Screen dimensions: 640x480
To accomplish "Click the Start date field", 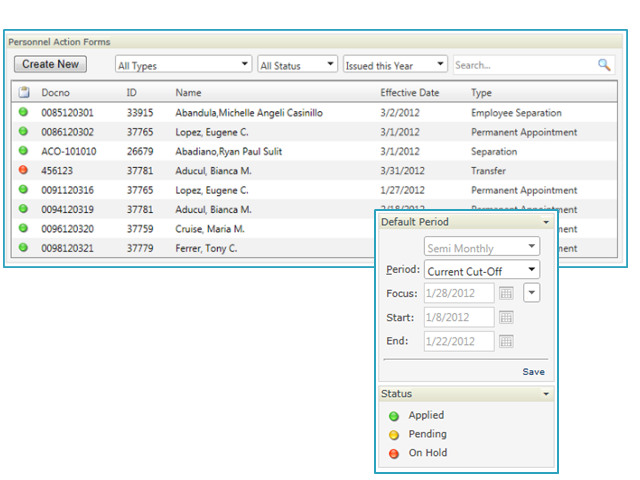I will pyautogui.click(x=459, y=317).
